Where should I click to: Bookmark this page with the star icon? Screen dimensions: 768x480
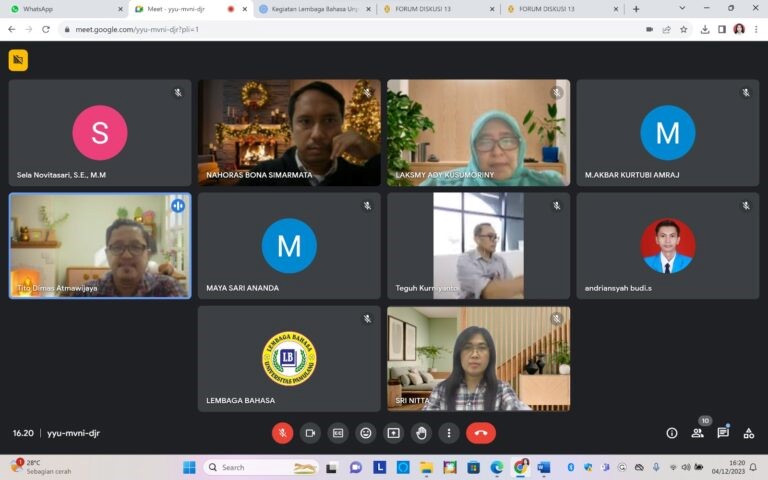point(684,29)
